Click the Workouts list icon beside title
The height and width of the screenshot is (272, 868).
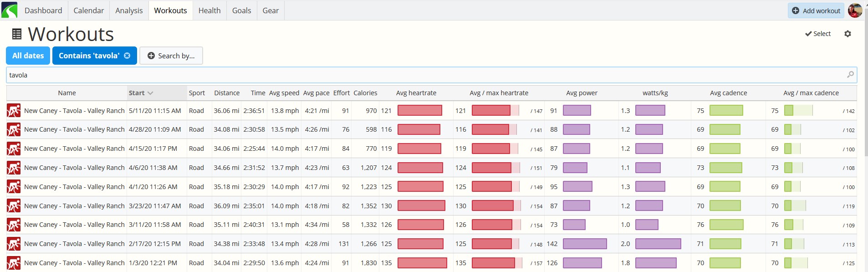(x=17, y=34)
